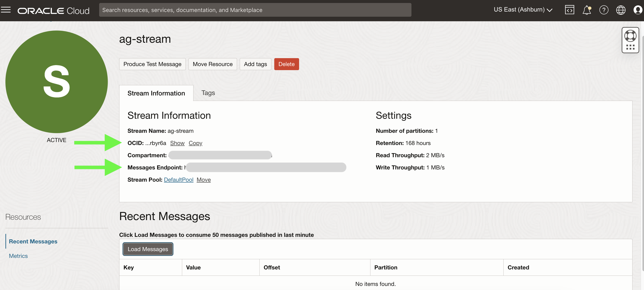Select Recent Messages in Resources sidebar
This screenshot has height=290, width=644.
point(33,241)
